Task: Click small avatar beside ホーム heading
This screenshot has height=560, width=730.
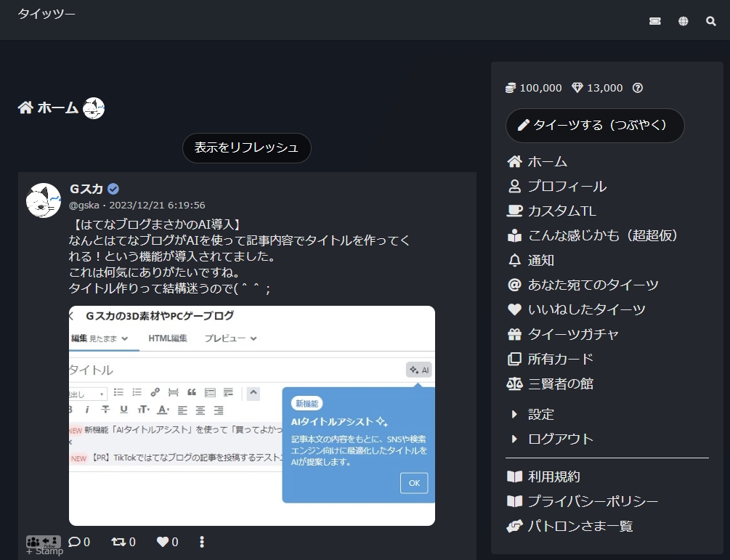Action: tap(94, 108)
